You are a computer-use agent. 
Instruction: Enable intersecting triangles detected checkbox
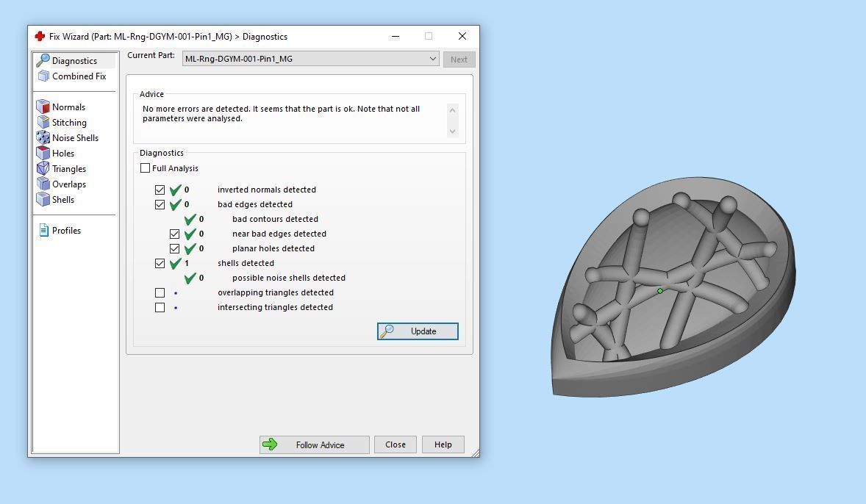[x=160, y=308]
